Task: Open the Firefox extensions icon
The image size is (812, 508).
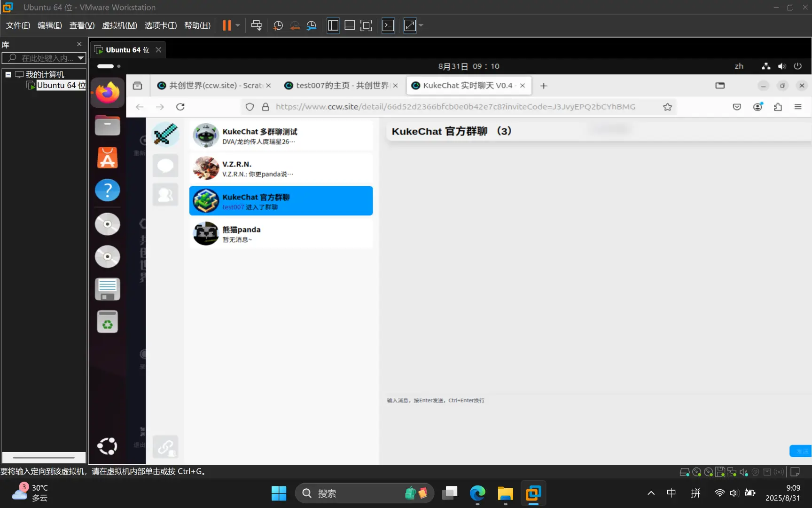Action: tap(778, 107)
